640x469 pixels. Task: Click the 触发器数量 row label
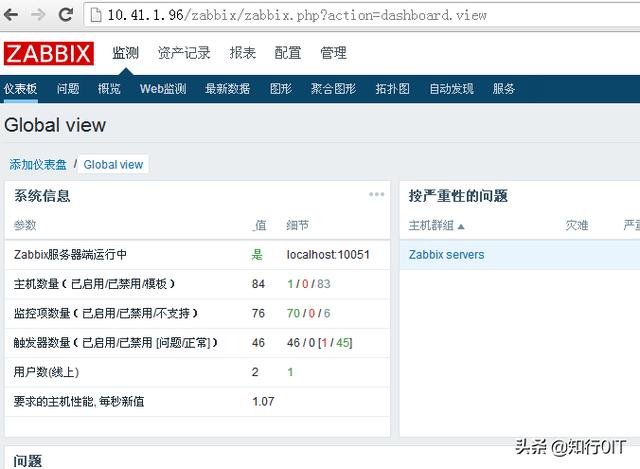(x=116, y=342)
